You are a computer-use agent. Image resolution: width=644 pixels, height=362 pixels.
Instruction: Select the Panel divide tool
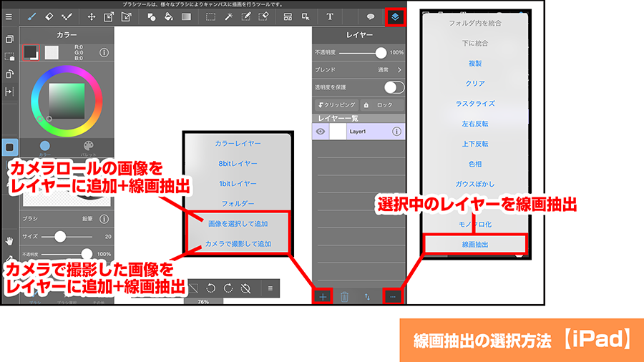(x=288, y=17)
